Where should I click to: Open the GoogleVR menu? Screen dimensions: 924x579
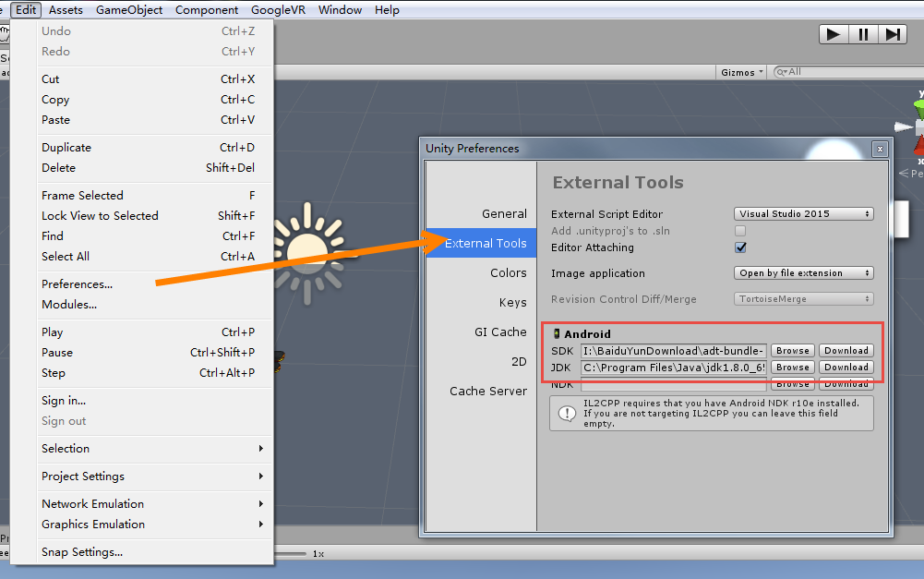[x=278, y=10]
